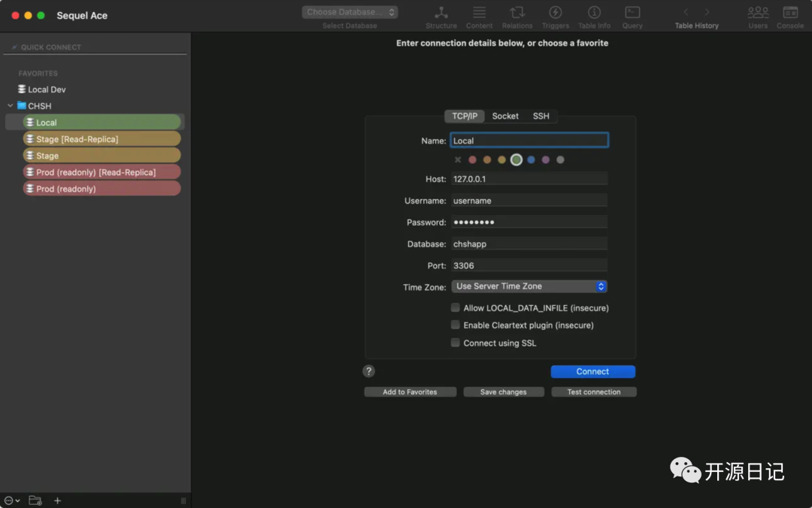Select the Stage [Read-Replica] favorite
This screenshot has height=508, width=812.
coord(102,139)
